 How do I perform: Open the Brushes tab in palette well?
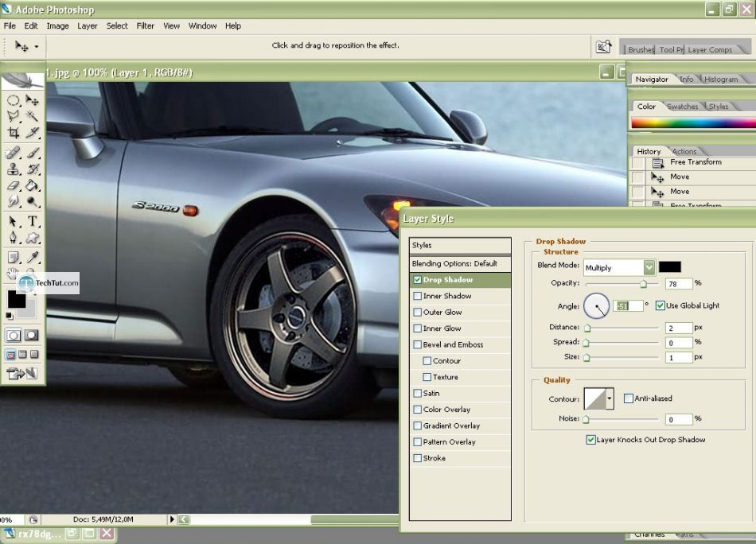[641, 49]
